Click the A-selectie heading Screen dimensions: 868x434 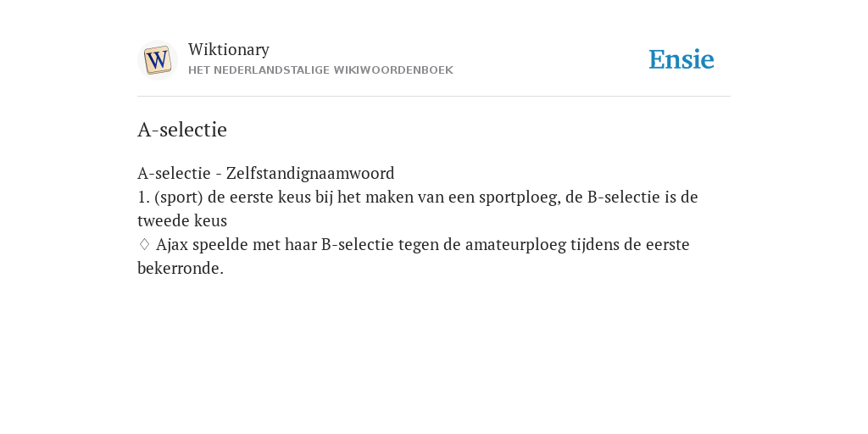pyautogui.click(x=182, y=130)
